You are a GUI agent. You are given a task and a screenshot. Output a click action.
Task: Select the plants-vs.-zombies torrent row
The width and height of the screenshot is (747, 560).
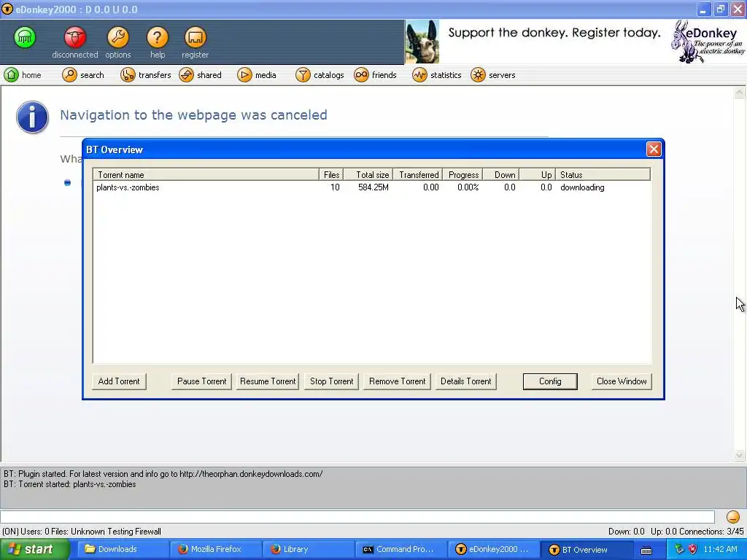coord(371,187)
